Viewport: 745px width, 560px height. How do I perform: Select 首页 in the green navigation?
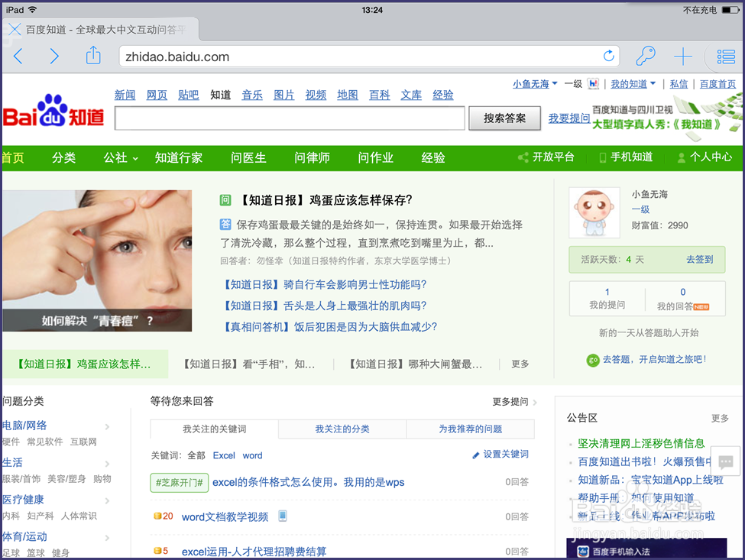13,157
